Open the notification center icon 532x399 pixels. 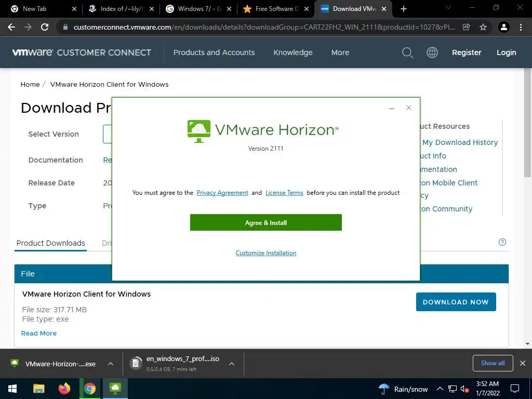pyautogui.click(x=515, y=389)
